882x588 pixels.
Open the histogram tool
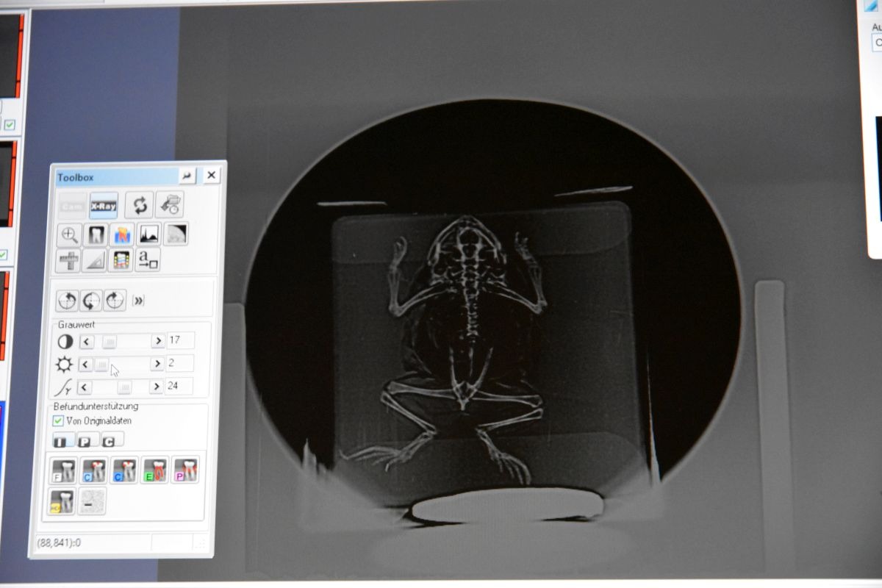[148, 234]
